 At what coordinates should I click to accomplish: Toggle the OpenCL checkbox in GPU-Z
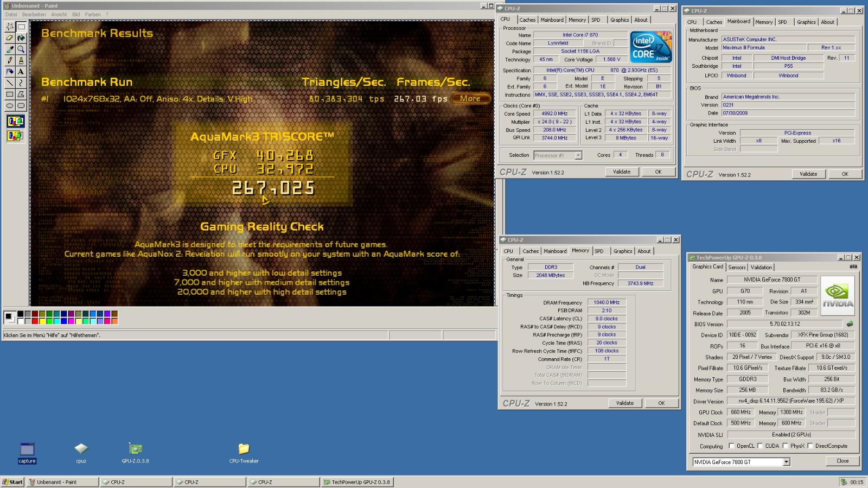coord(731,446)
